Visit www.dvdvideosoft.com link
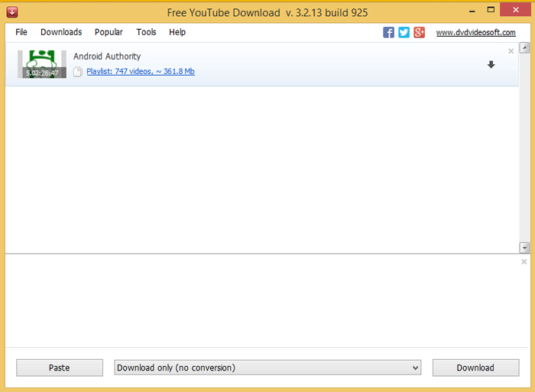535x392 pixels. tap(475, 32)
